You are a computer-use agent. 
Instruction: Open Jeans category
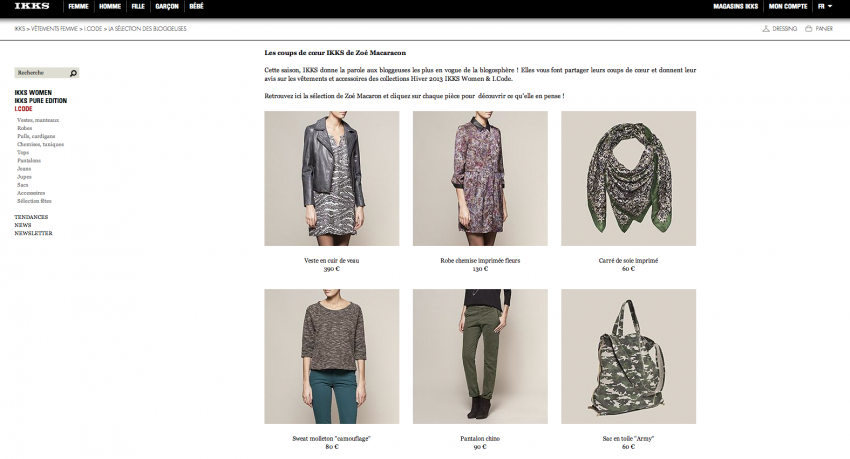click(x=24, y=169)
